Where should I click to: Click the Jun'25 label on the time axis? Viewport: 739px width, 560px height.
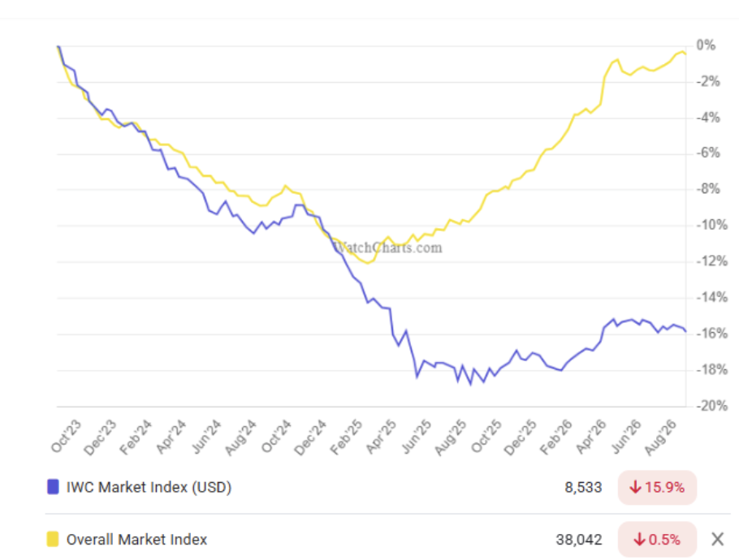[x=416, y=437]
